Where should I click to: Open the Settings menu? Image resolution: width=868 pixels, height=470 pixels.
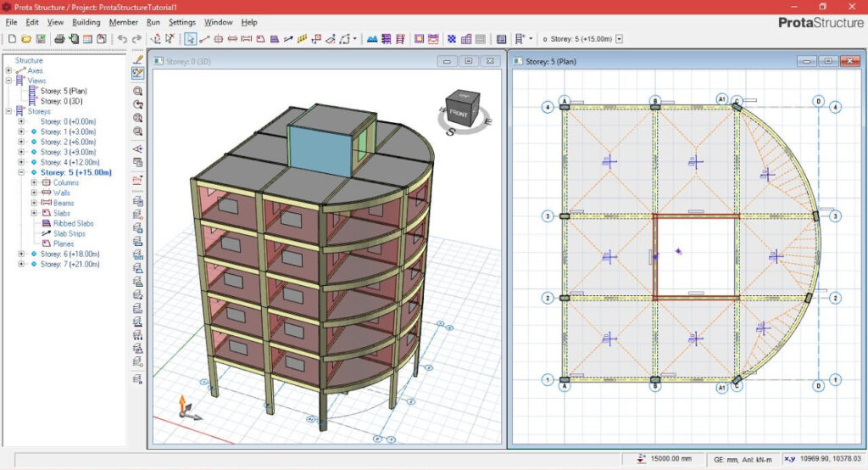pyautogui.click(x=182, y=22)
